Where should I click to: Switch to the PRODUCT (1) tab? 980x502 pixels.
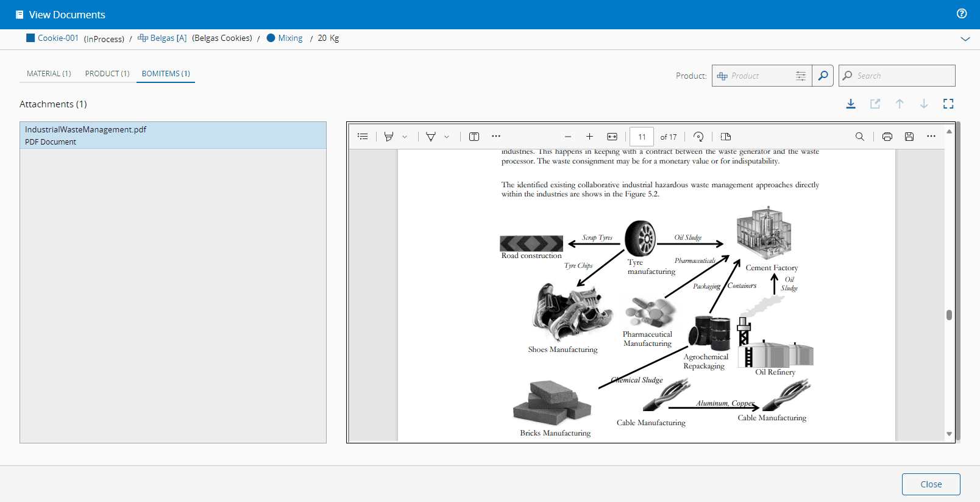[x=107, y=74]
